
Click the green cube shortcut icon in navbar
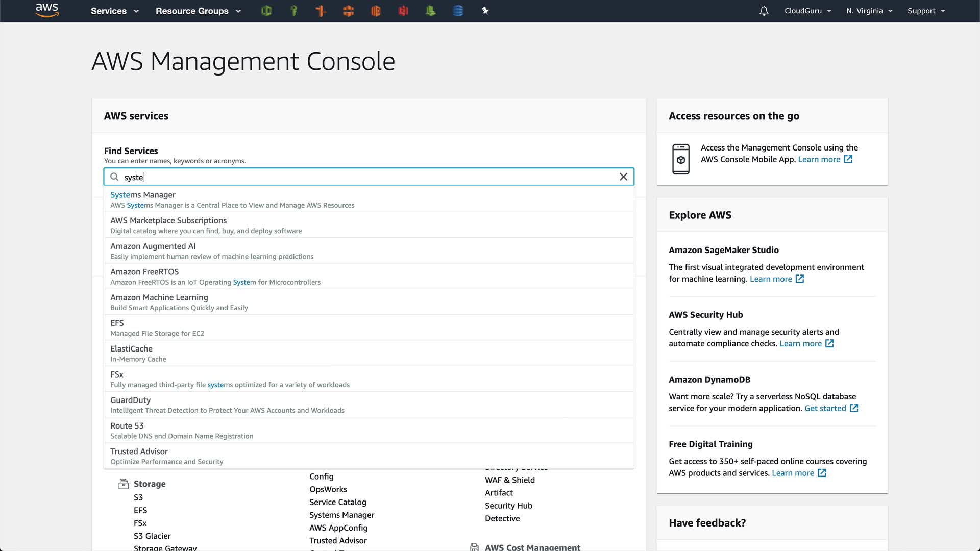[266, 11]
